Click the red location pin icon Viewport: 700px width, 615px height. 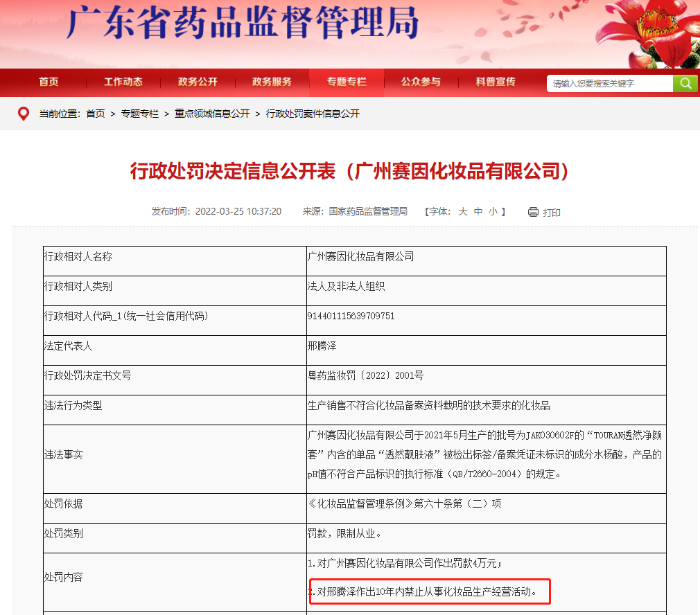pyautogui.click(x=23, y=114)
